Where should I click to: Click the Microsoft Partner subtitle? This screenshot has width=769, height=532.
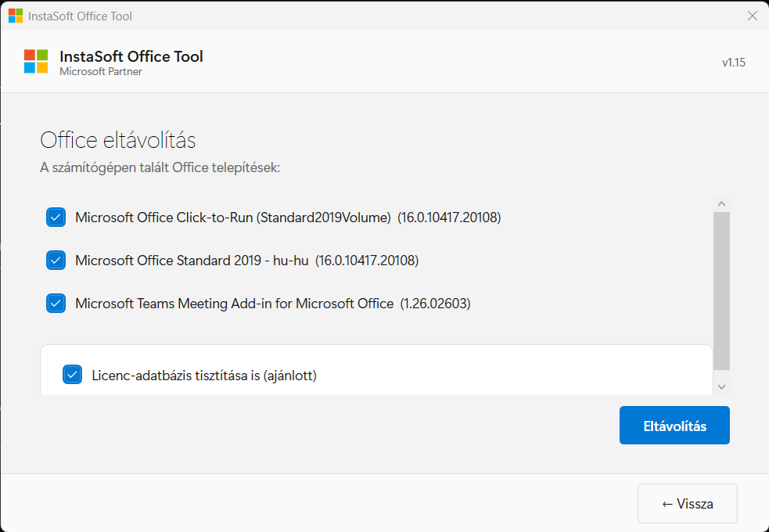pyautogui.click(x=101, y=72)
